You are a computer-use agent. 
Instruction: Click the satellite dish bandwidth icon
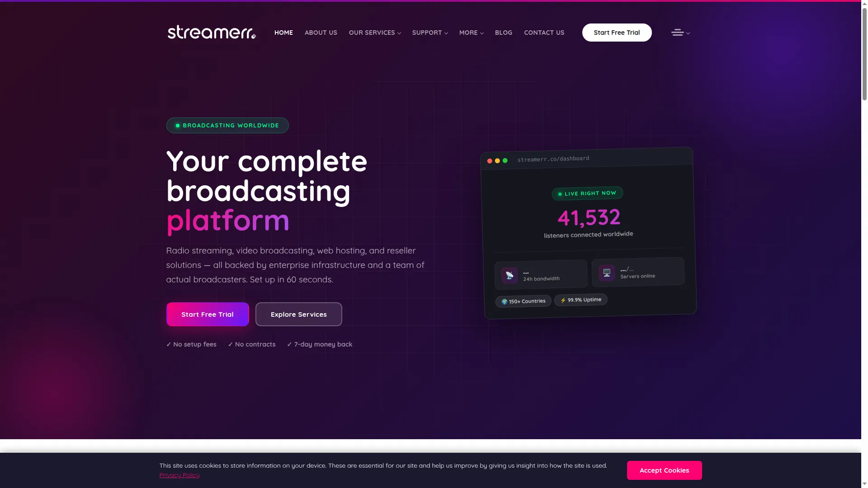(x=509, y=275)
